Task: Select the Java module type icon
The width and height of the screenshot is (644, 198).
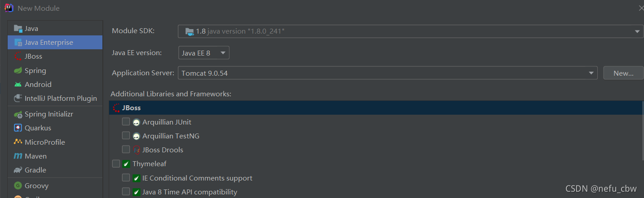Action: pos(18,28)
